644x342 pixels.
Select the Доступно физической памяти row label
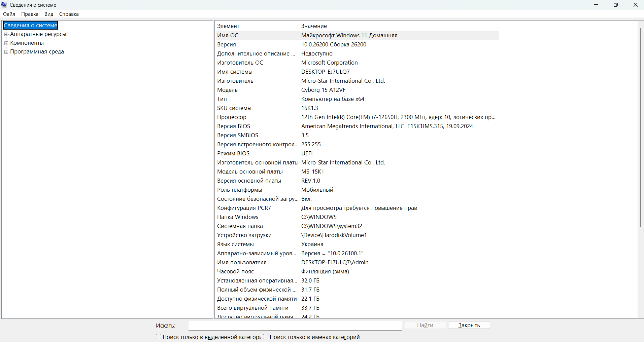(257, 299)
